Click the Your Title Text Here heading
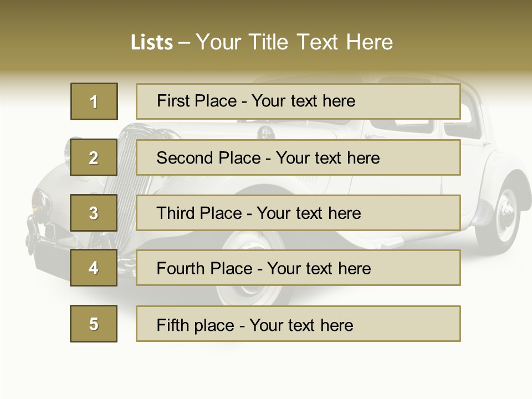This screenshot has height=399, width=532. tap(294, 42)
